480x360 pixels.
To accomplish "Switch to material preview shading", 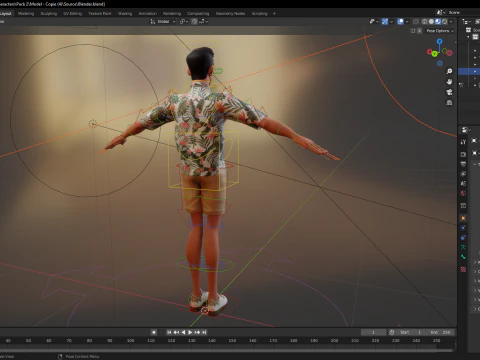I will [438, 22].
